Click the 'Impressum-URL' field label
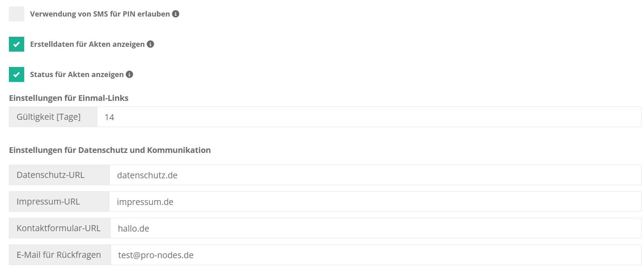 click(x=48, y=202)
